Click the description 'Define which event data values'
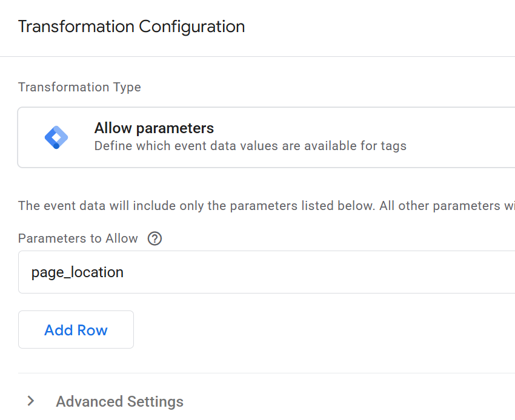Viewport: 515px width, 420px height. click(x=182, y=146)
